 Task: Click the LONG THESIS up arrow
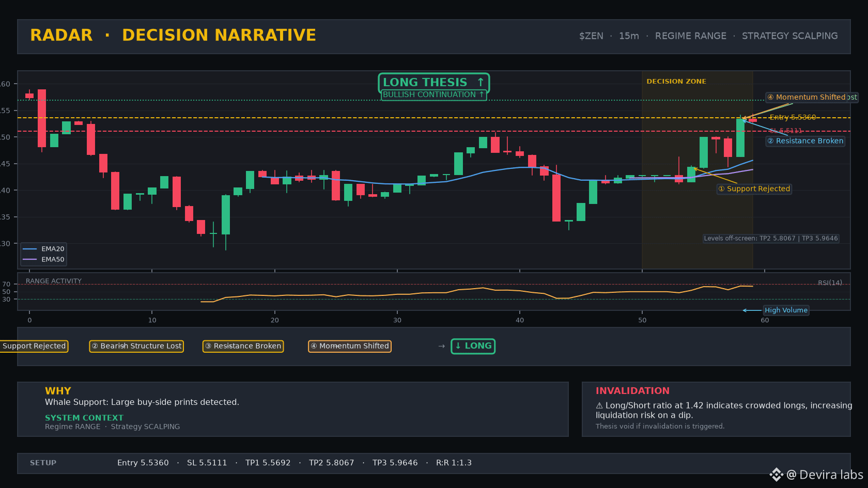click(x=481, y=82)
